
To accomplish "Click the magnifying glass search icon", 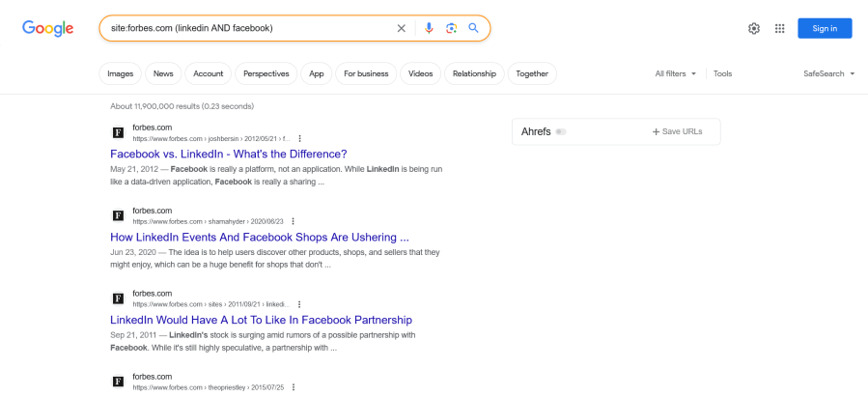I will (473, 28).
